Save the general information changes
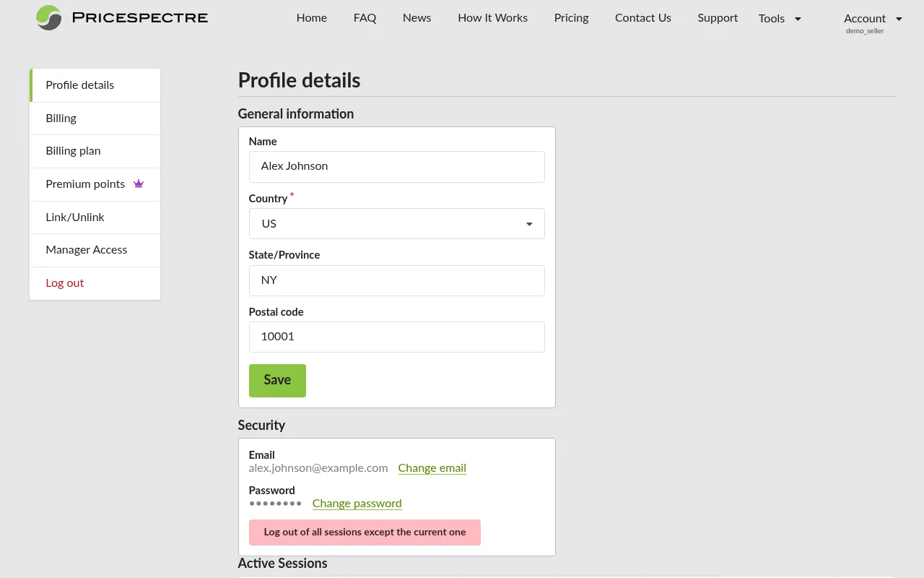Viewport: 924px width, 578px height. 277,380
